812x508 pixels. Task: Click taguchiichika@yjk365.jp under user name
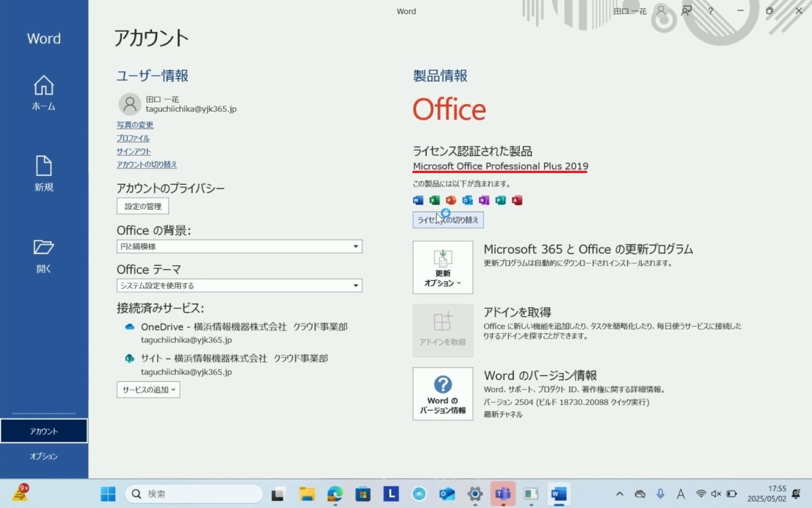(191, 109)
